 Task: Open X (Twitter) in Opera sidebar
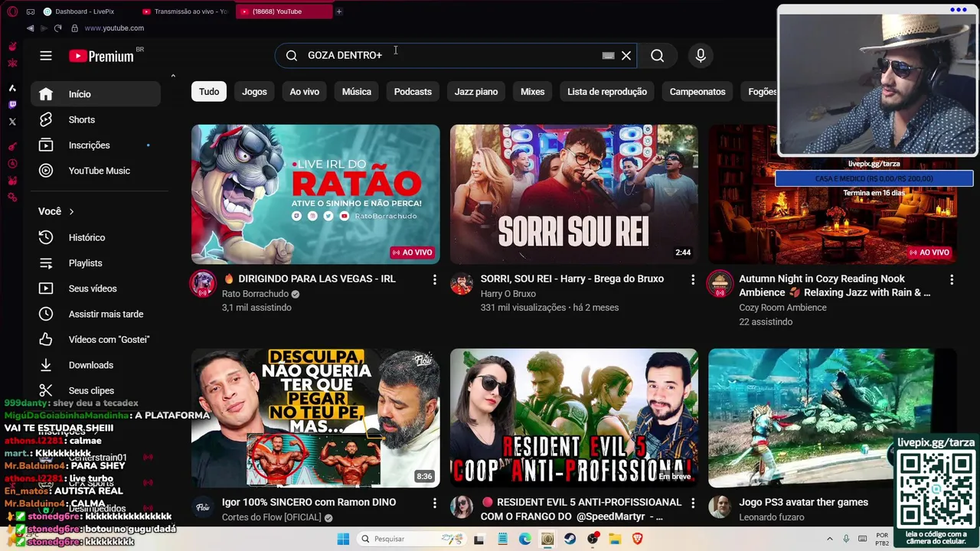coord(12,121)
